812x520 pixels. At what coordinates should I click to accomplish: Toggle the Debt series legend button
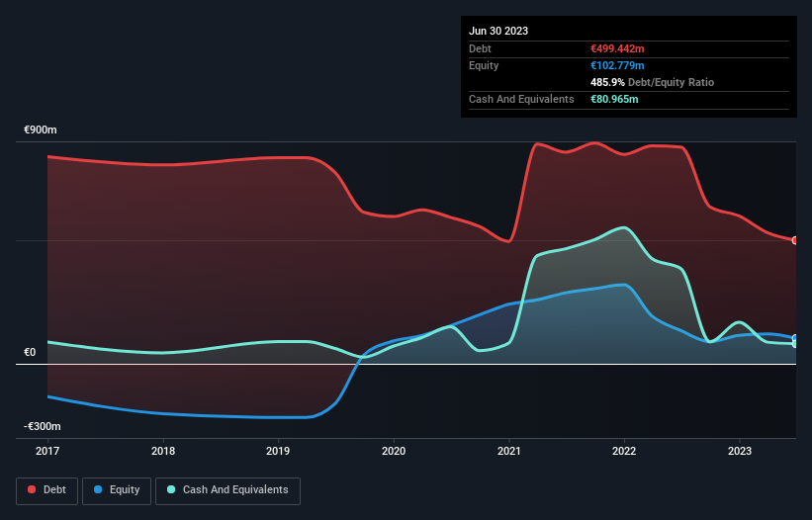pos(47,490)
